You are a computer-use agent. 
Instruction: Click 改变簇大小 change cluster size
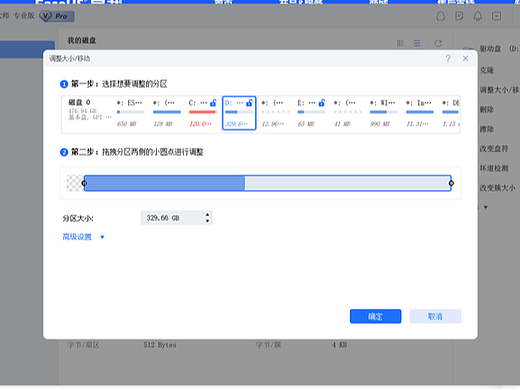click(498, 188)
